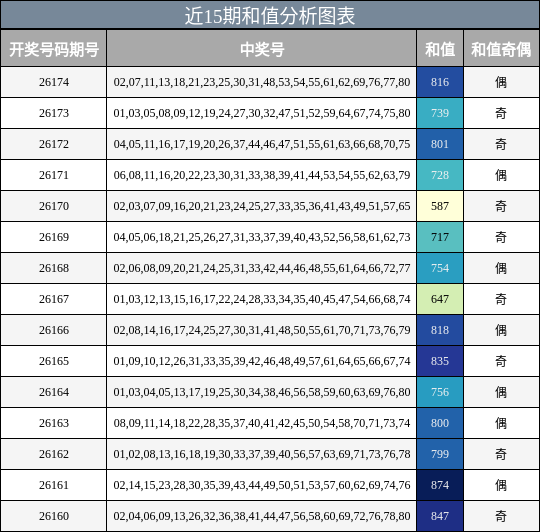Click the 偶 parity cell for 26168
This screenshot has height=532, width=540.
coord(501,268)
